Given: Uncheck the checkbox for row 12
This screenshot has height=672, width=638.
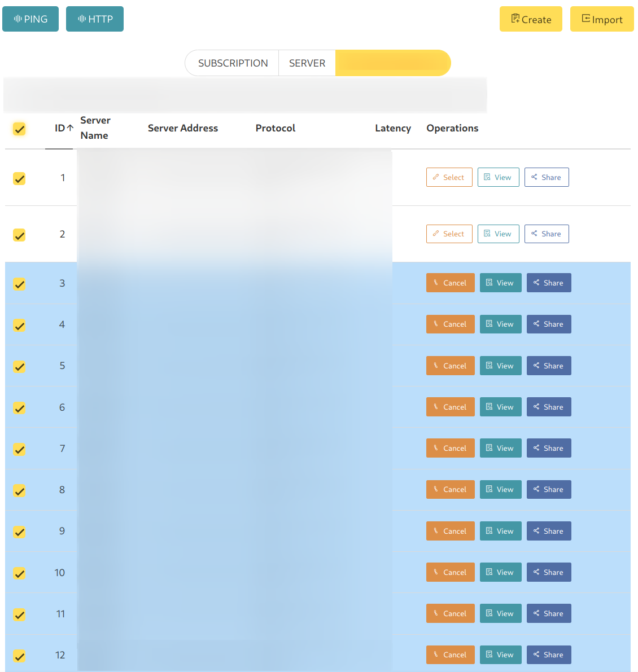Looking at the screenshot, I should [19, 656].
